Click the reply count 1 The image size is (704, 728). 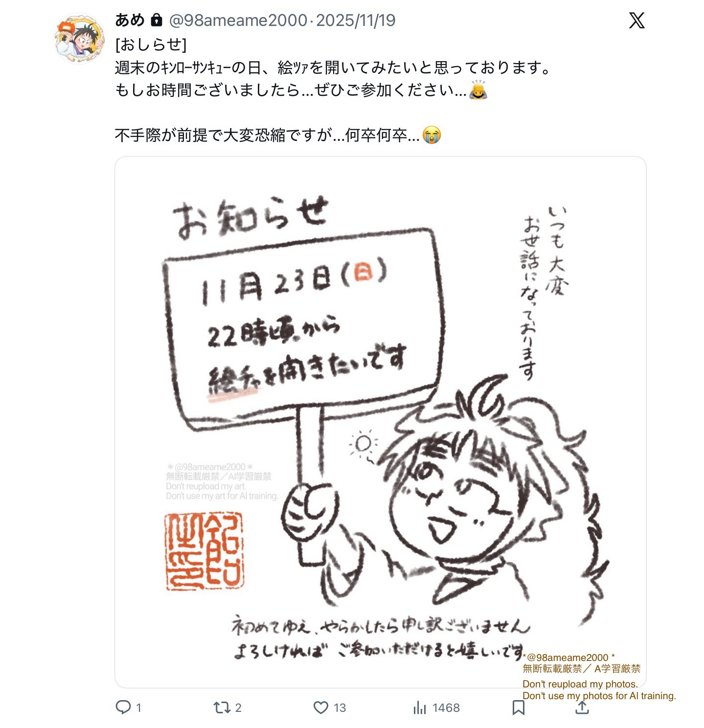click(x=138, y=708)
